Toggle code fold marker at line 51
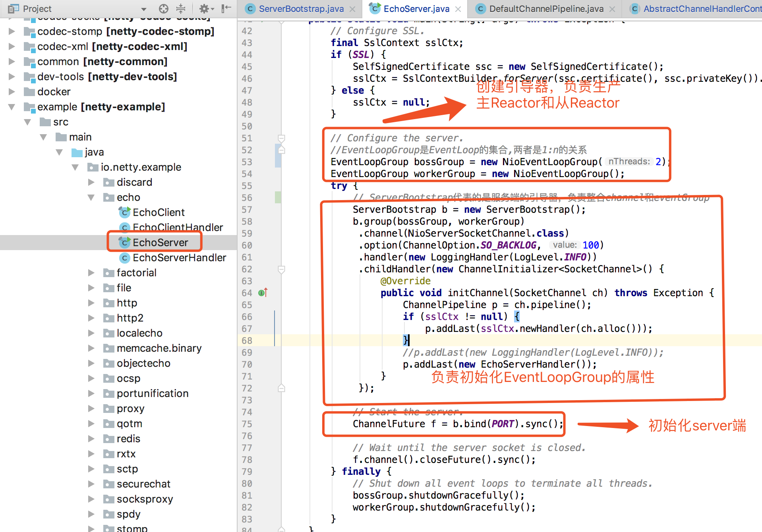This screenshot has width=762, height=532. point(281,138)
